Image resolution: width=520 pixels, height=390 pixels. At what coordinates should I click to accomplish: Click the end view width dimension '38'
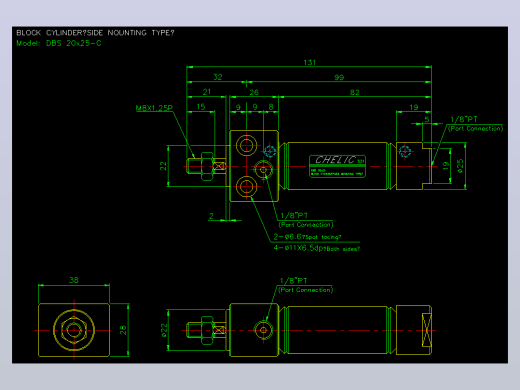click(x=74, y=280)
